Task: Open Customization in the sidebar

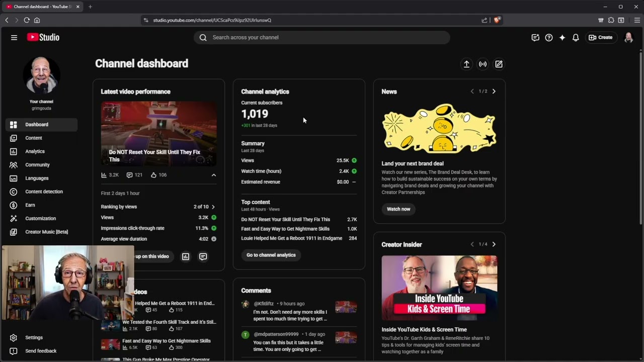Action: point(41,218)
